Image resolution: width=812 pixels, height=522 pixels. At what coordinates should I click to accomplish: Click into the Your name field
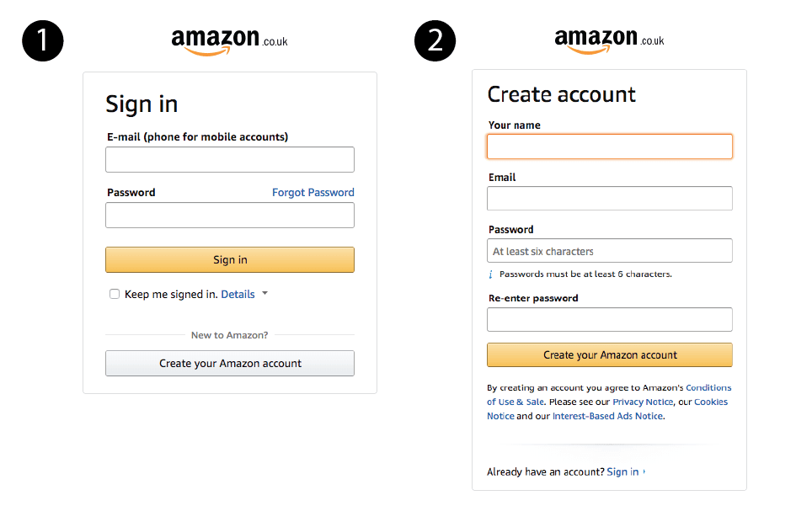pos(610,146)
